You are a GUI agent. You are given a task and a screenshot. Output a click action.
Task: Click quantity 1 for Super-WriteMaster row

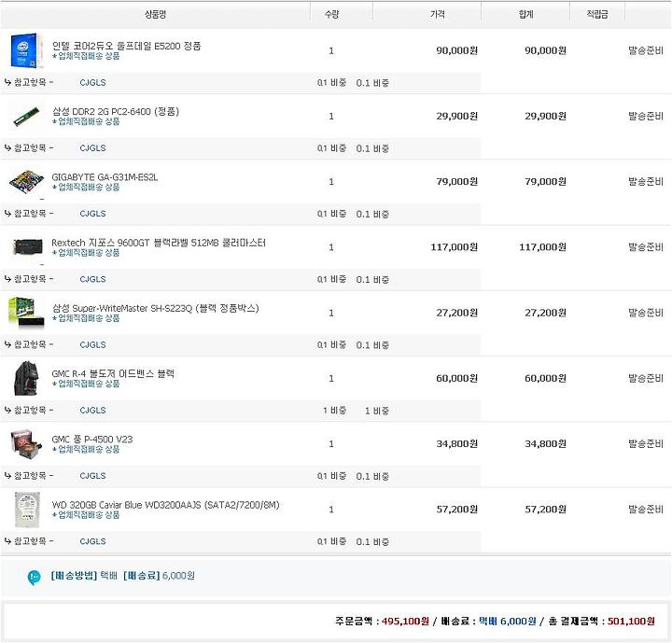(331, 313)
